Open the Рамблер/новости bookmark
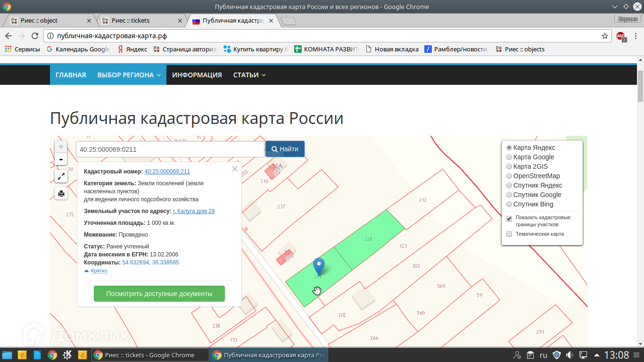644x362 pixels. (456, 49)
